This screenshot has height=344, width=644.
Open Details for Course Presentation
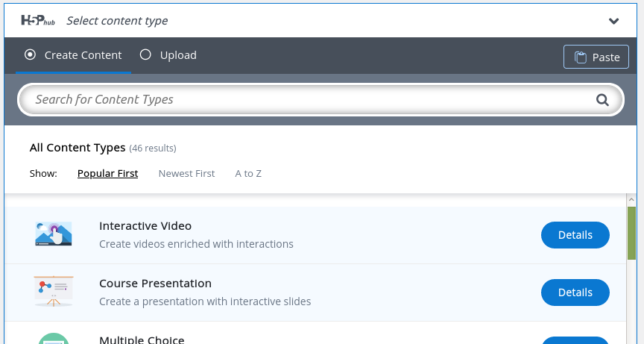tap(575, 293)
